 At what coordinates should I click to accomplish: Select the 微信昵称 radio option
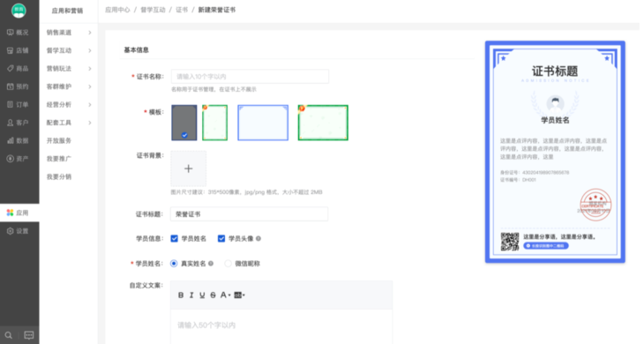pyautogui.click(x=228, y=264)
